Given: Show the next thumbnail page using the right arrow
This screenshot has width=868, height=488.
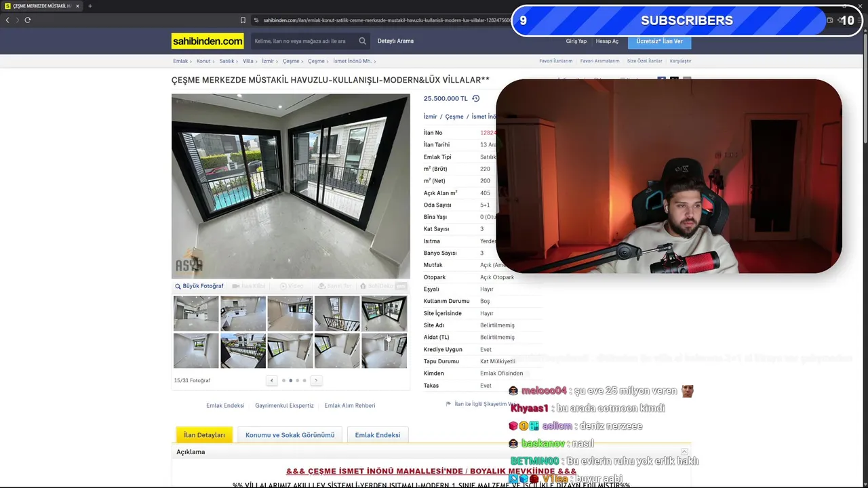Looking at the screenshot, I should 315,380.
